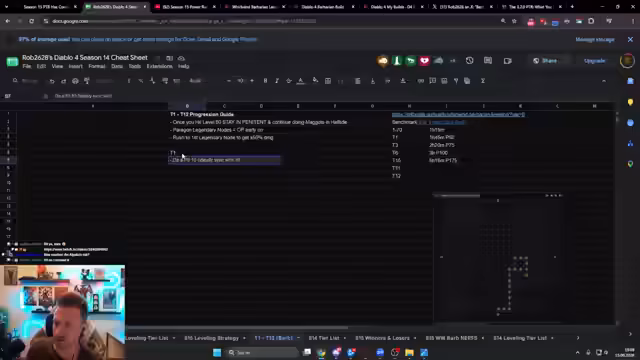Open version history clock icon
The image size is (640, 360).
pos(469,61)
